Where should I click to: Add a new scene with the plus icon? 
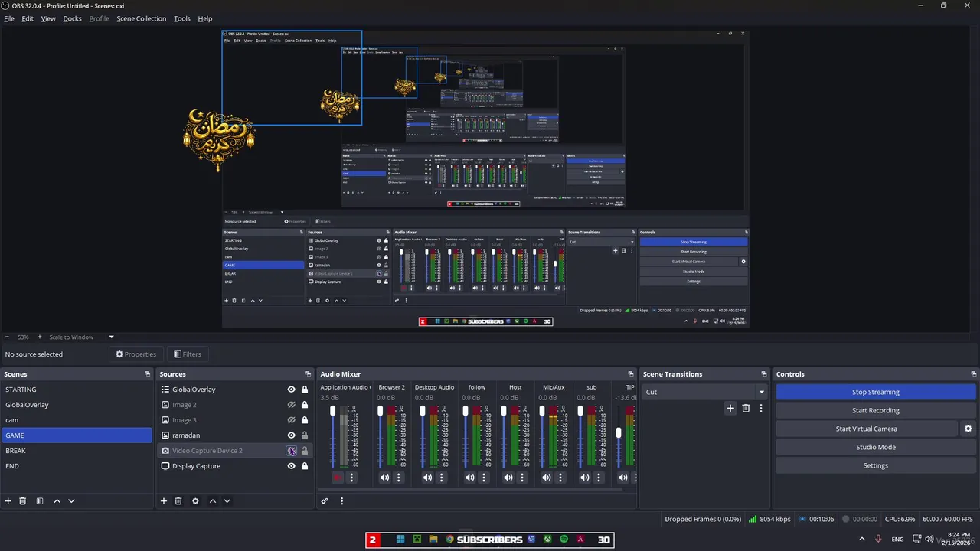pyautogui.click(x=8, y=501)
